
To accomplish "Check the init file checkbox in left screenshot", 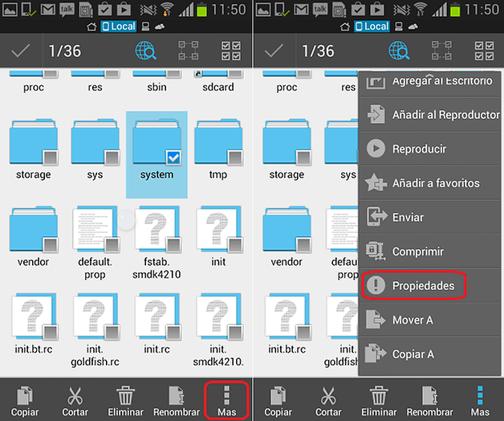I will click(x=235, y=245).
